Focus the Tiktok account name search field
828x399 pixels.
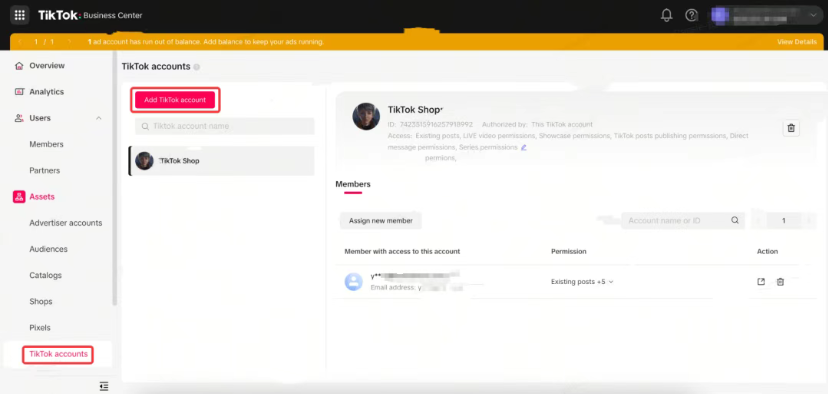click(x=224, y=127)
